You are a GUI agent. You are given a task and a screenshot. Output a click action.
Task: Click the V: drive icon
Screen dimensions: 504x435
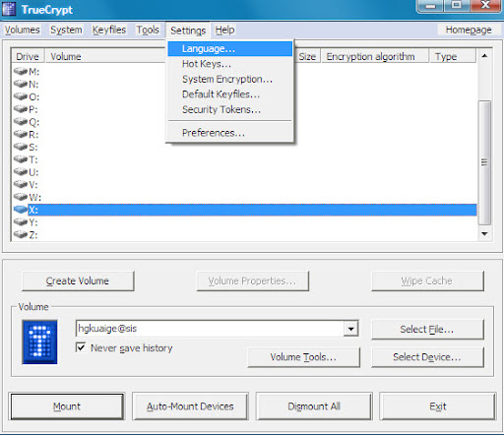(21, 184)
